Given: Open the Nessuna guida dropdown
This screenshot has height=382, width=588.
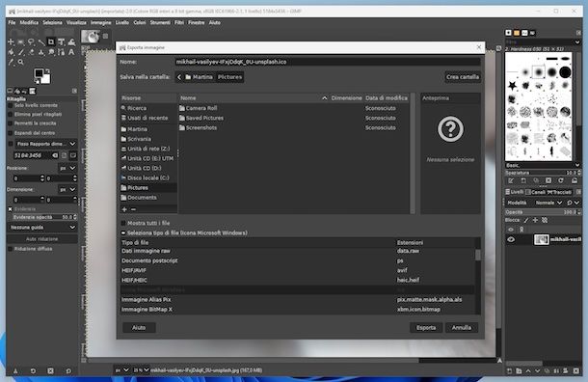Looking at the screenshot, I should tap(42, 228).
